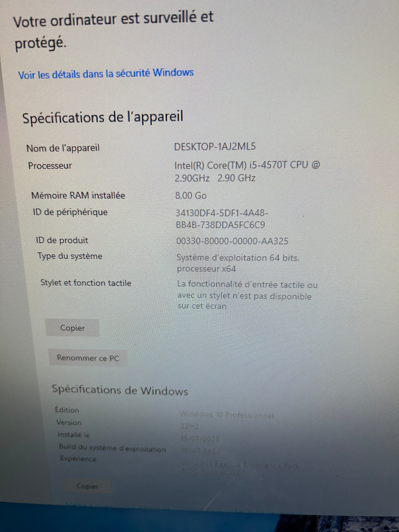This screenshot has width=399, height=532.
Task: Click the Spécifications de Windows heading
Action: [120, 390]
